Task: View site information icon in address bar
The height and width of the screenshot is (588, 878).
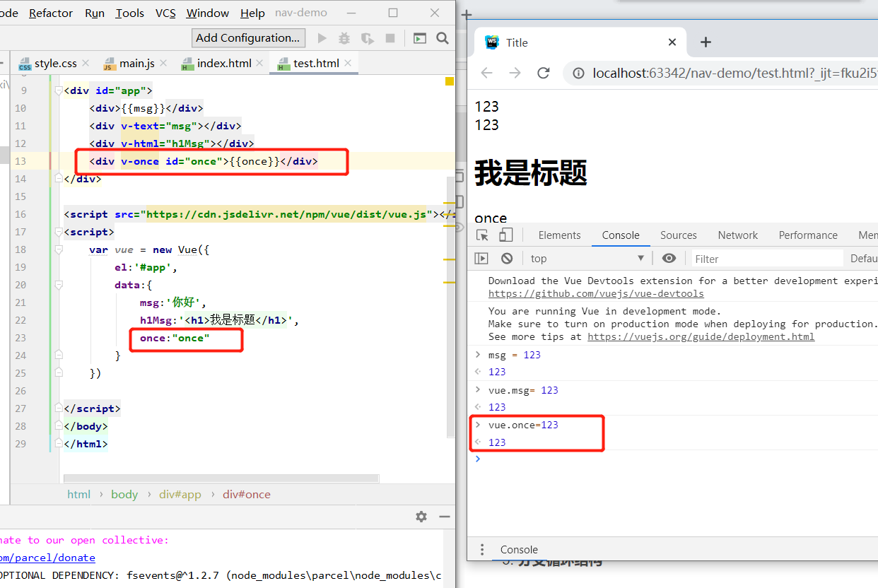Action: (578, 73)
